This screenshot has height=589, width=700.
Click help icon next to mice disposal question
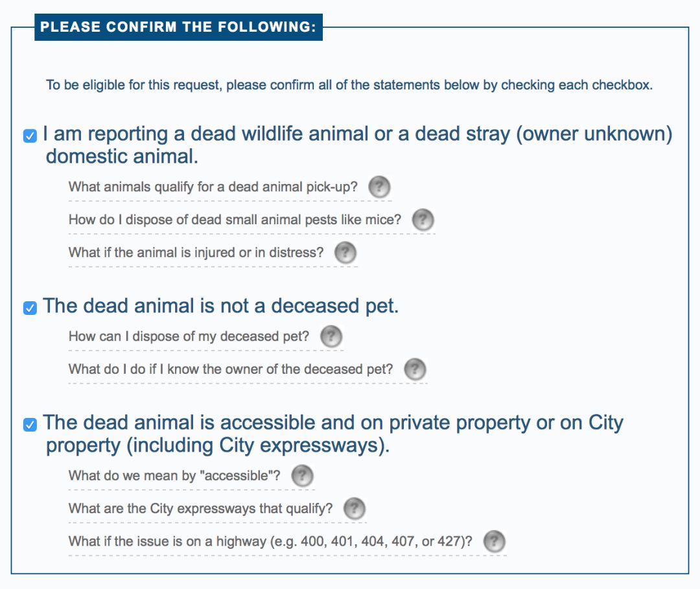coord(423,220)
